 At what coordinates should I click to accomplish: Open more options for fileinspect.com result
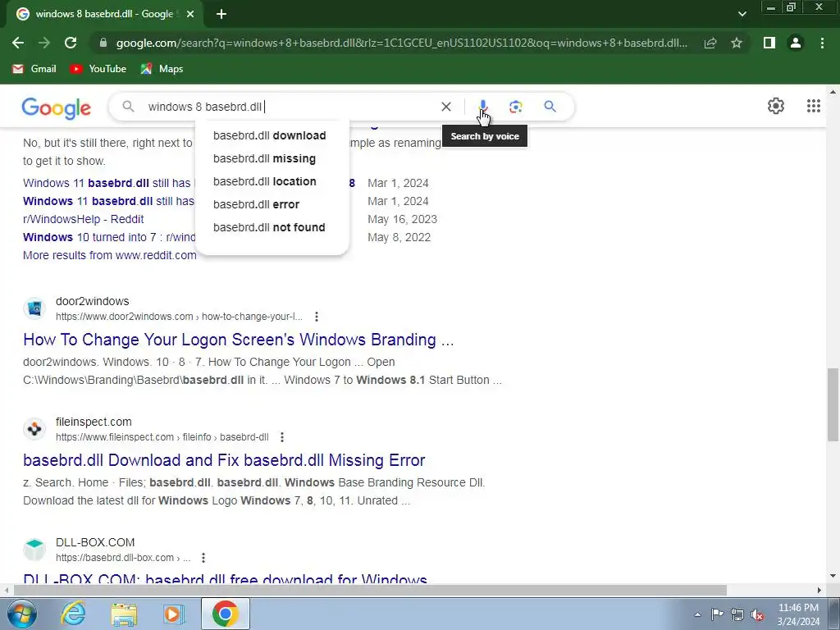point(282,437)
